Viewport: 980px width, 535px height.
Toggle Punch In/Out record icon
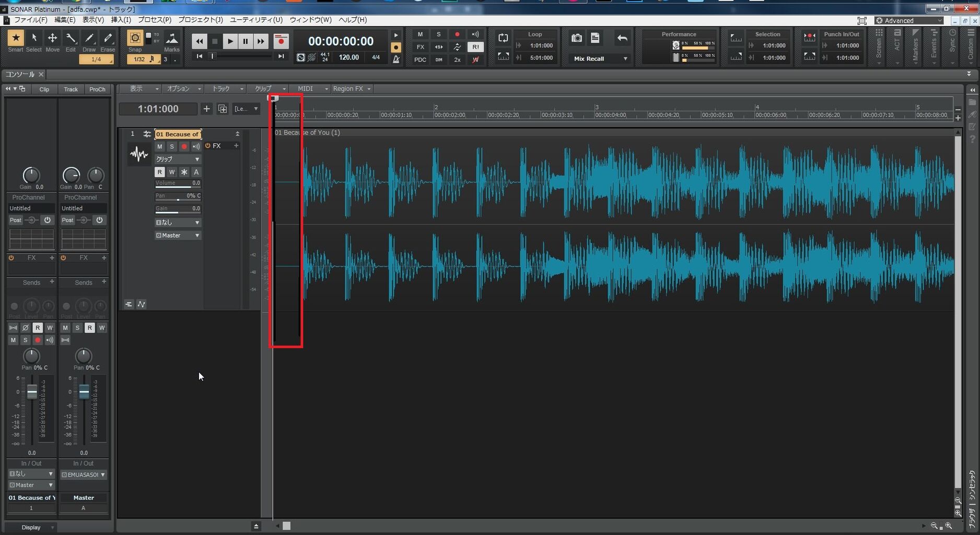pos(809,38)
